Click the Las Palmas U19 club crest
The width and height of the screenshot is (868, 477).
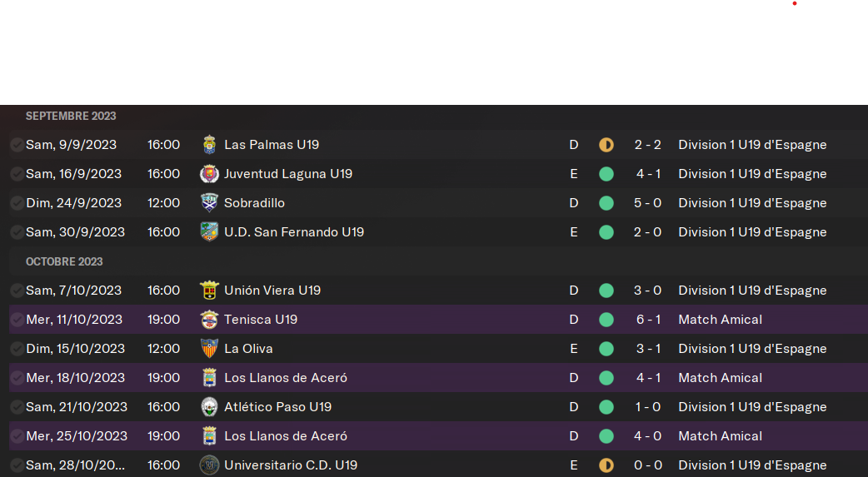pyautogui.click(x=209, y=144)
